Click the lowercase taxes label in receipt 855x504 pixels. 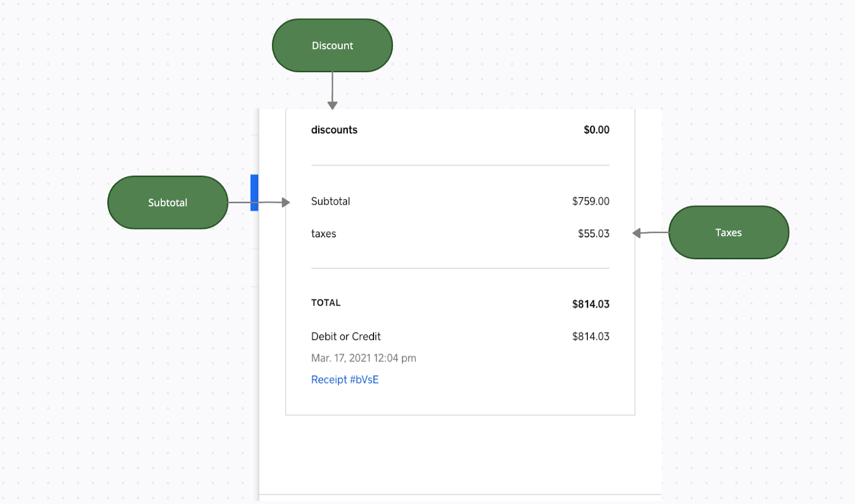pyautogui.click(x=323, y=234)
